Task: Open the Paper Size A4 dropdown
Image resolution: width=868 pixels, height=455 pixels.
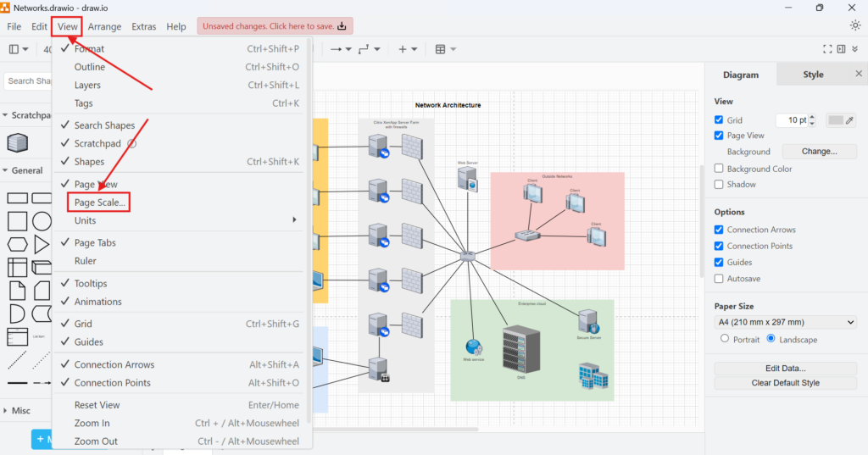Action: point(786,322)
